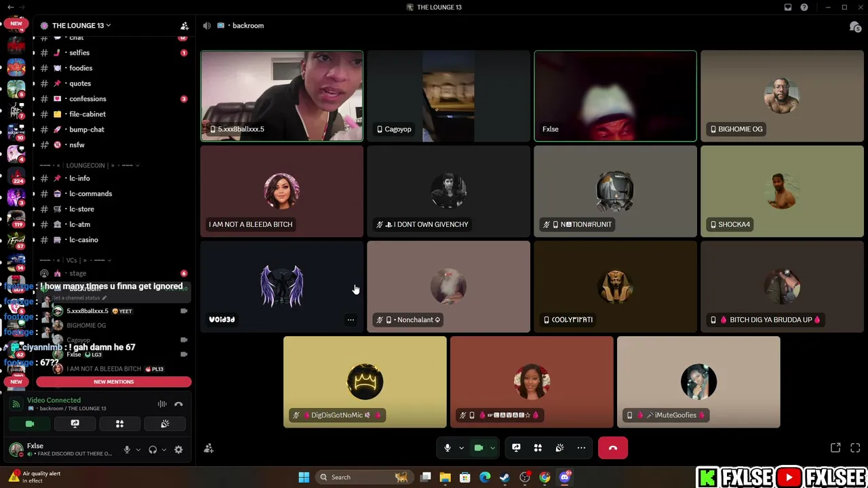Screen dimensions: 868x488
Task: Click the speaker icon next to backroom title
Action: click(x=207, y=26)
